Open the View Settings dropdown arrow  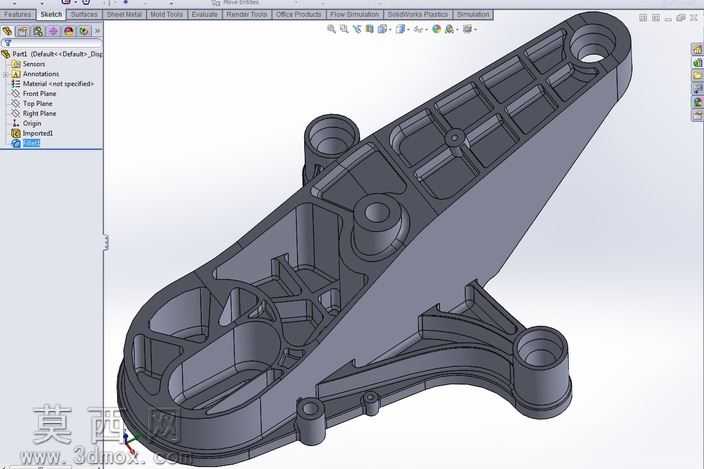(475, 30)
